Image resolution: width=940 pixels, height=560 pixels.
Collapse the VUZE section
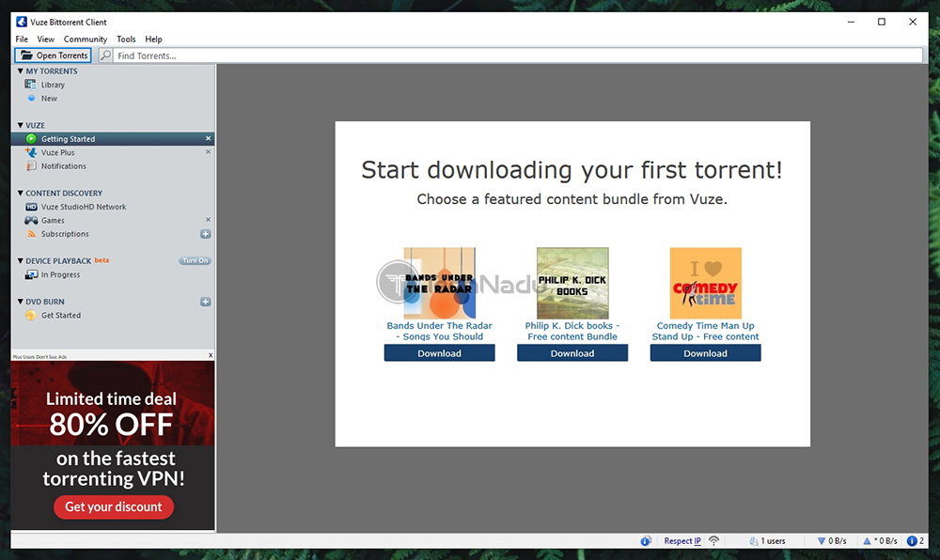click(21, 125)
